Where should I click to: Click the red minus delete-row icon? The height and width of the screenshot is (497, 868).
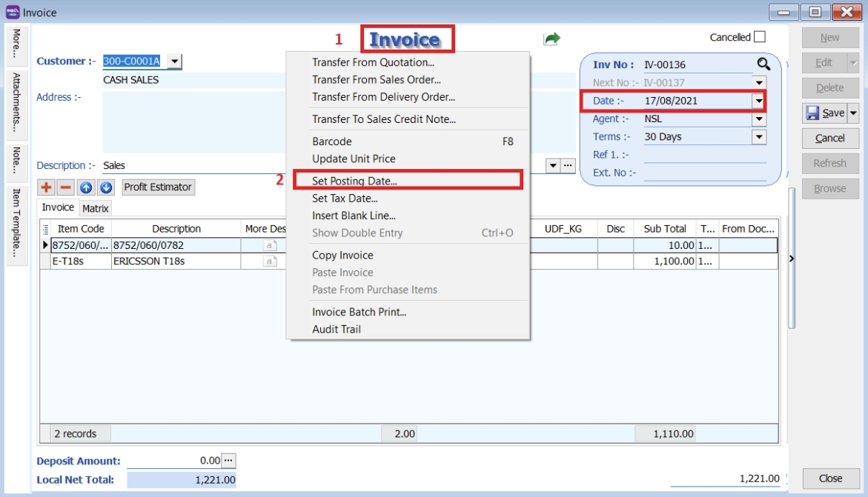click(65, 187)
